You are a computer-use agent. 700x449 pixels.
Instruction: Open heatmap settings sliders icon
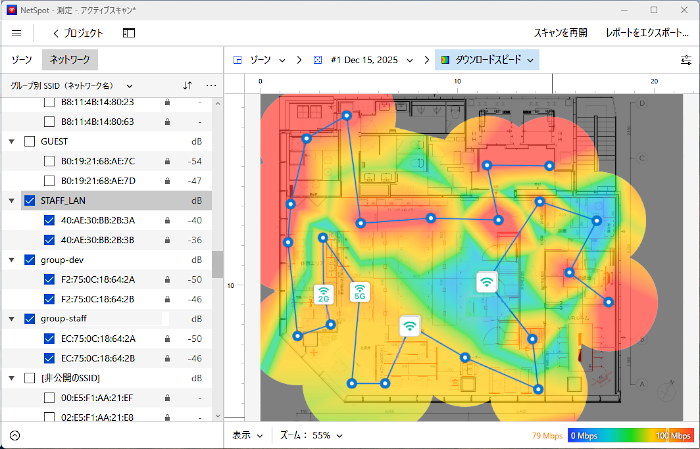pos(685,60)
